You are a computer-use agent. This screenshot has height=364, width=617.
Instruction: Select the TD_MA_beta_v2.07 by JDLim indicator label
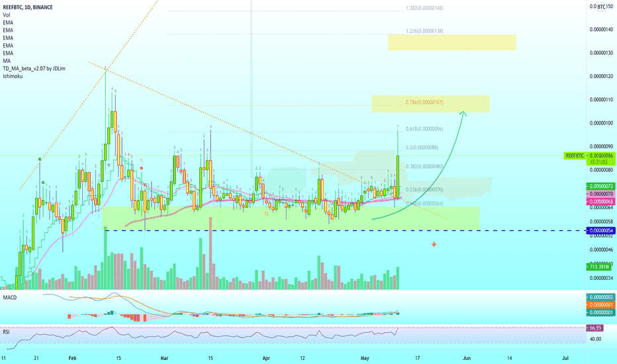click(34, 68)
